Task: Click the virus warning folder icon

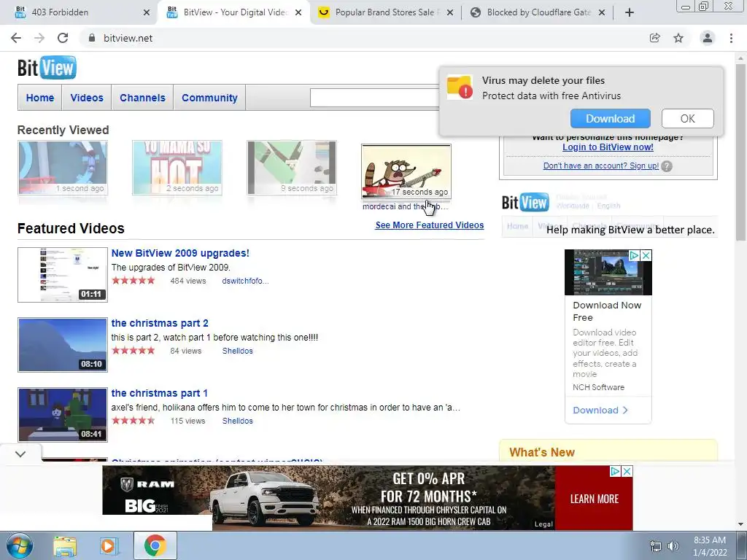Action: [460, 87]
